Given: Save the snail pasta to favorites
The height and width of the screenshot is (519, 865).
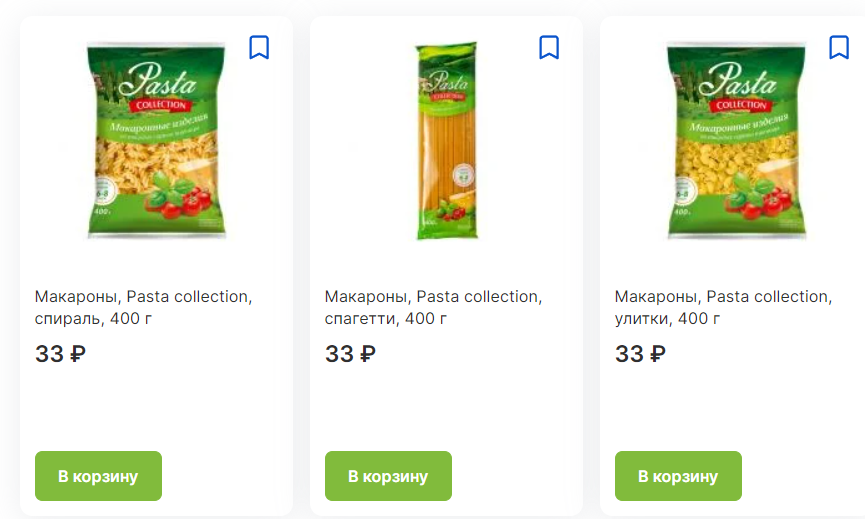Looking at the screenshot, I should point(839,47).
